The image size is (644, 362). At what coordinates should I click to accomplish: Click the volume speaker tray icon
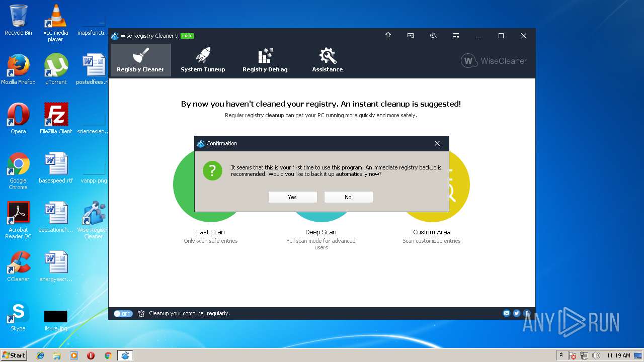click(x=596, y=355)
